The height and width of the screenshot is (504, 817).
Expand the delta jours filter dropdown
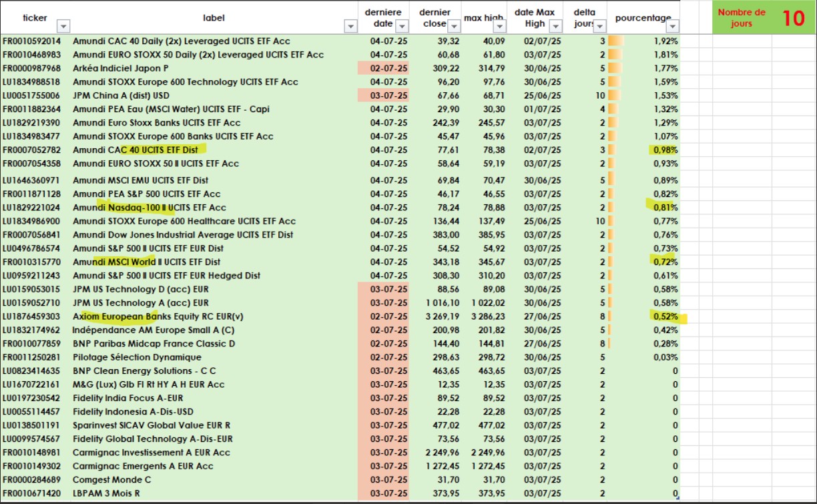click(x=599, y=26)
